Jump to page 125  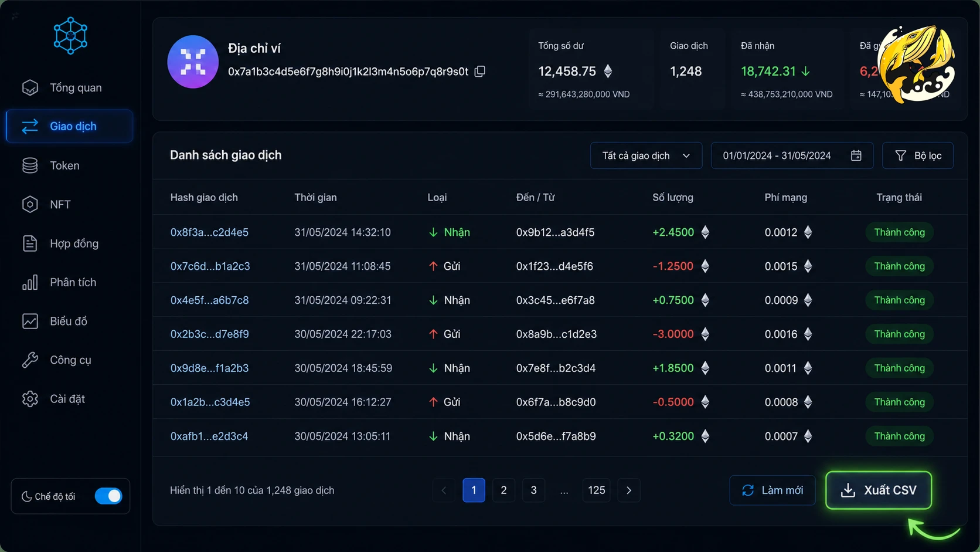coord(596,490)
